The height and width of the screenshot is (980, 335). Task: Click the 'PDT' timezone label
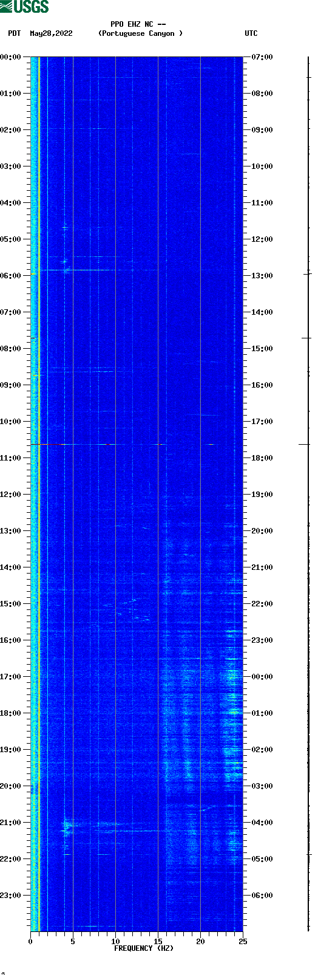click(14, 33)
